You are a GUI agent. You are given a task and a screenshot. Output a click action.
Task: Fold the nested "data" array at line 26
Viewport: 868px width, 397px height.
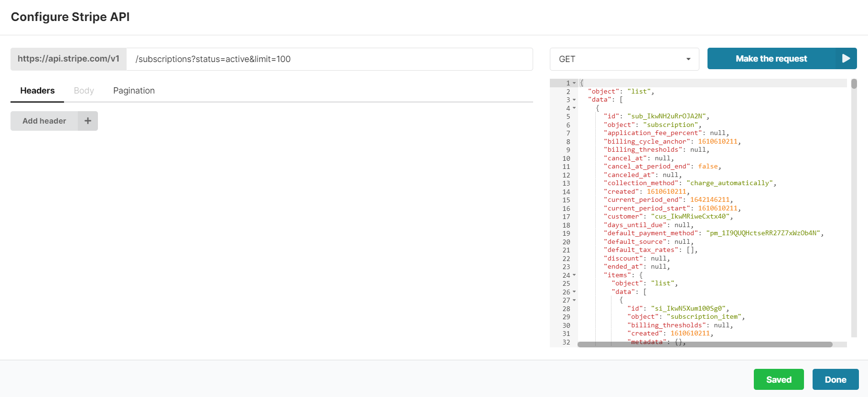point(574,292)
